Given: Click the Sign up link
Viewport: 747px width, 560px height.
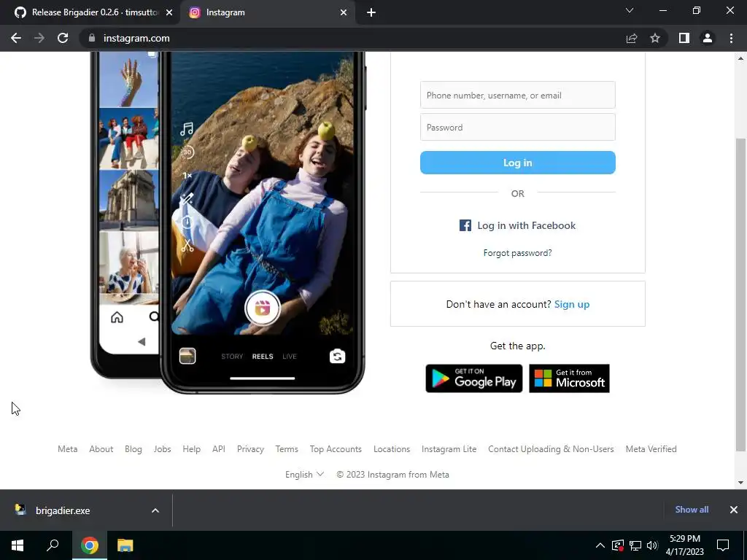Looking at the screenshot, I should point(572,304).
